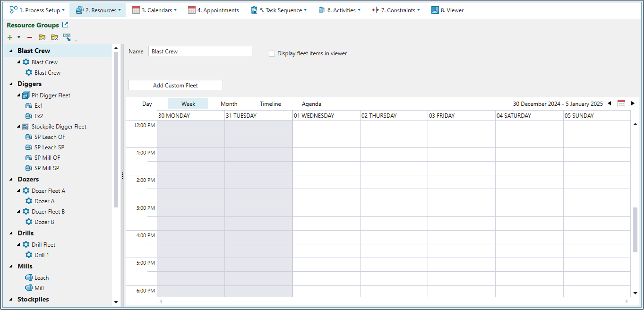The image size is (644, 310).
Task: Click the green plus add resource icon
Action: point(10,37)
